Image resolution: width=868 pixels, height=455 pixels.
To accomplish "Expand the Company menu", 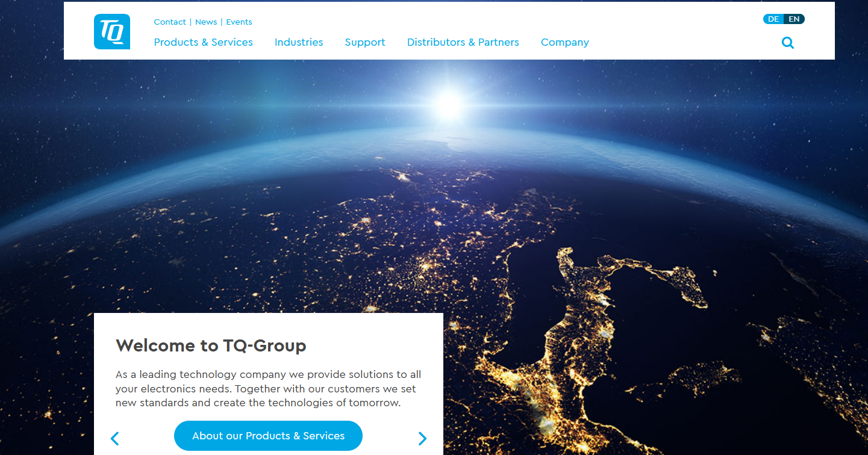I will click(x=564, y=42).
